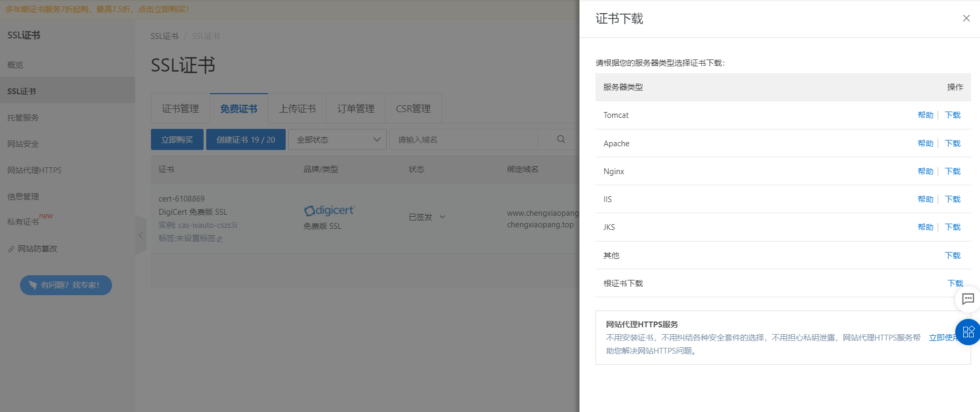Image resolution: width=980 pixels, height=412 pixels.
Task: Open the blue floating apps grid icon
Action: (968, 332)
